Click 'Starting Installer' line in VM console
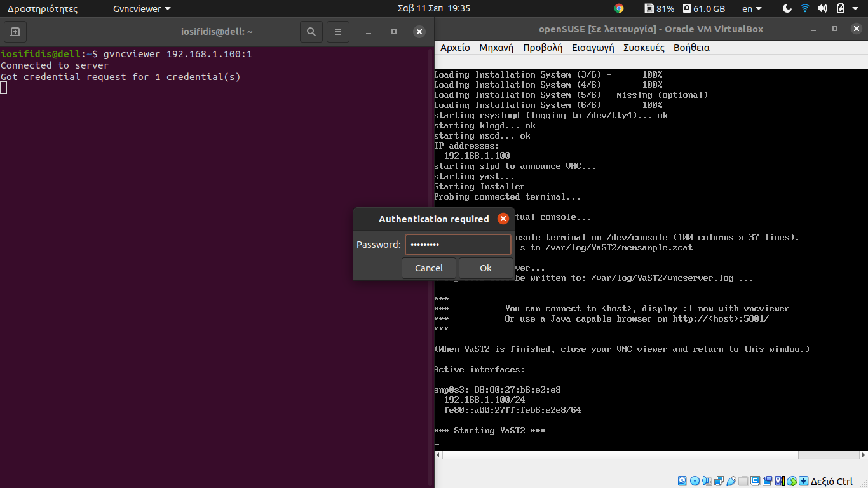 pos(480,187)
